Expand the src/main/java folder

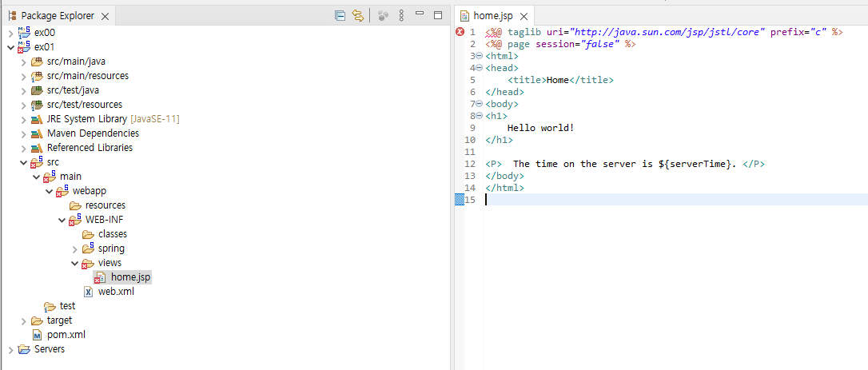[x=23, y=62]
